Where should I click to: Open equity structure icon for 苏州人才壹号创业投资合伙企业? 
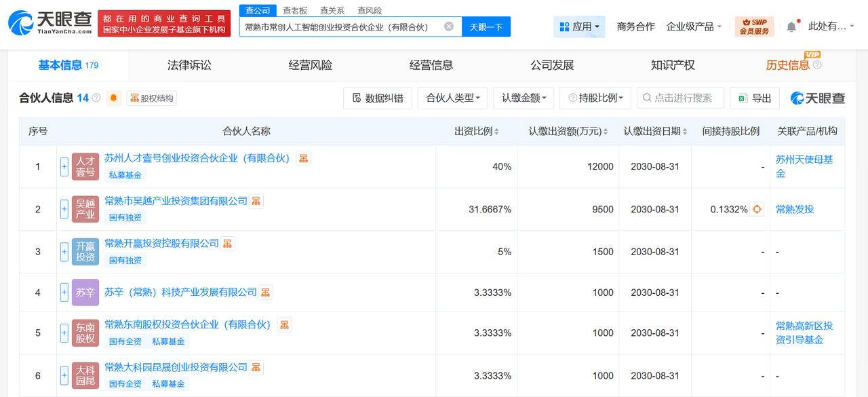click(303, 158)
